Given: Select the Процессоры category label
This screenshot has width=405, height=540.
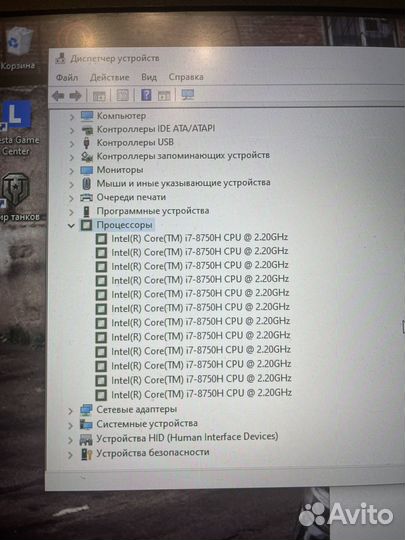Looking at the screenshot, I should [x=124, y=225].
